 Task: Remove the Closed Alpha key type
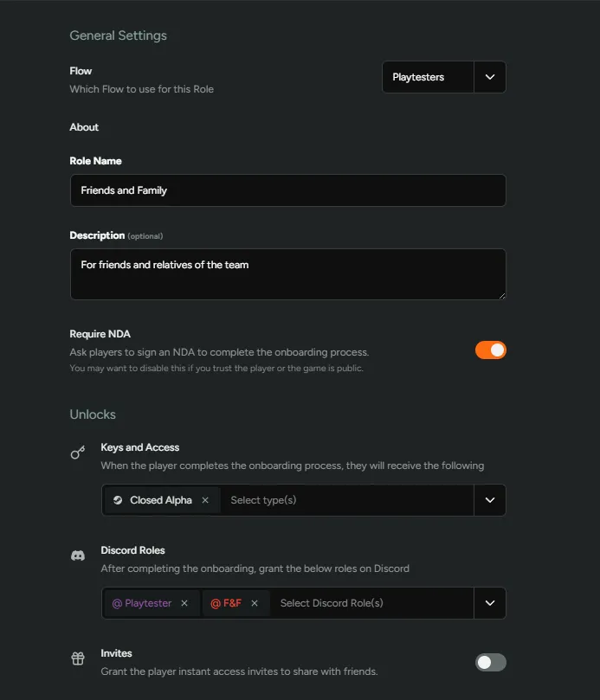point(205,500)
